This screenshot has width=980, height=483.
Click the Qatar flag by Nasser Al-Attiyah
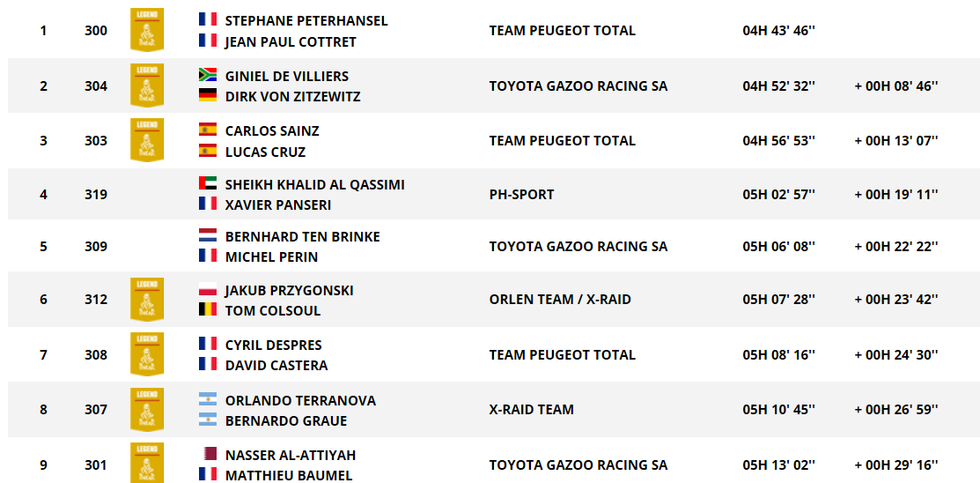[x=208, y=454]
